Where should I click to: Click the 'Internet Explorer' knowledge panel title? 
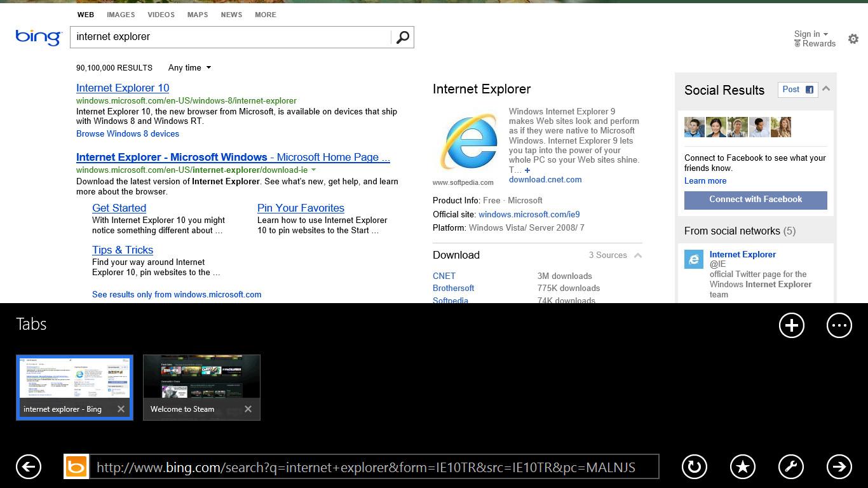pyautogui.click(x=482, y=90)
